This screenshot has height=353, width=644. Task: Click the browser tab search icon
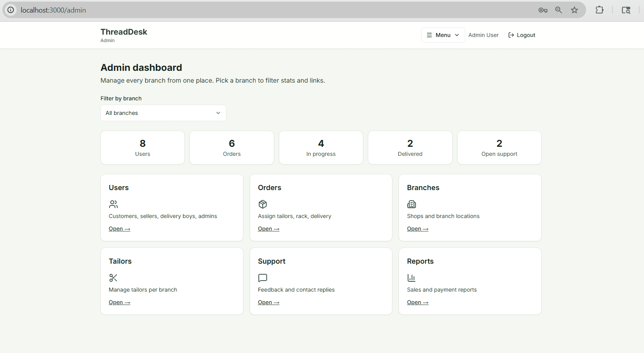[x=626, y=10]
